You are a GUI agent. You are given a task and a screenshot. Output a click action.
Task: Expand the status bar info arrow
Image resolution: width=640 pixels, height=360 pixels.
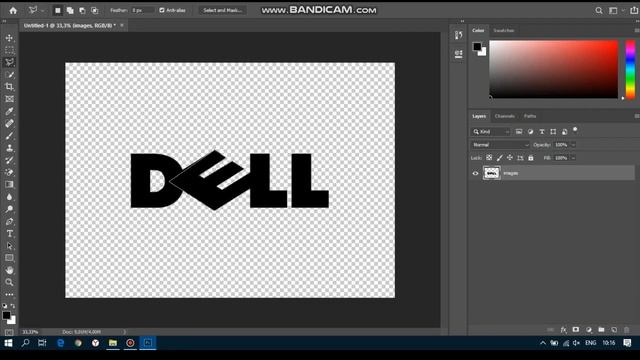pyautogui.click(x=124, y=332)
